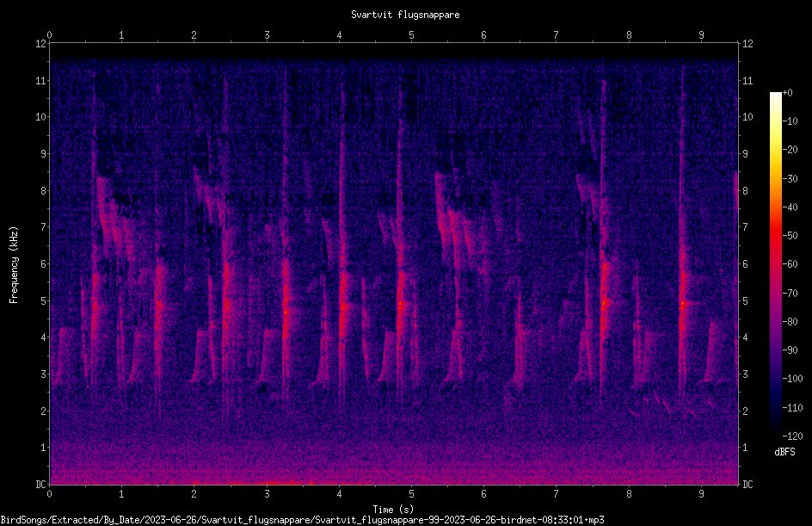This screenshot has width=812, height=526.
Task: Click "8" on the bottom time axis
Action: click(629, 494)
